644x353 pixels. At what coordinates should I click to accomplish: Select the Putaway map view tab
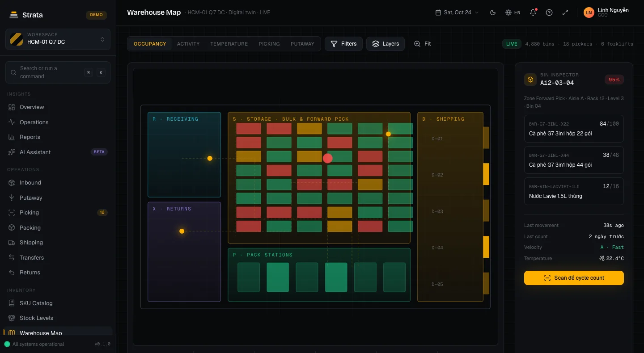[x=302, y=44]
